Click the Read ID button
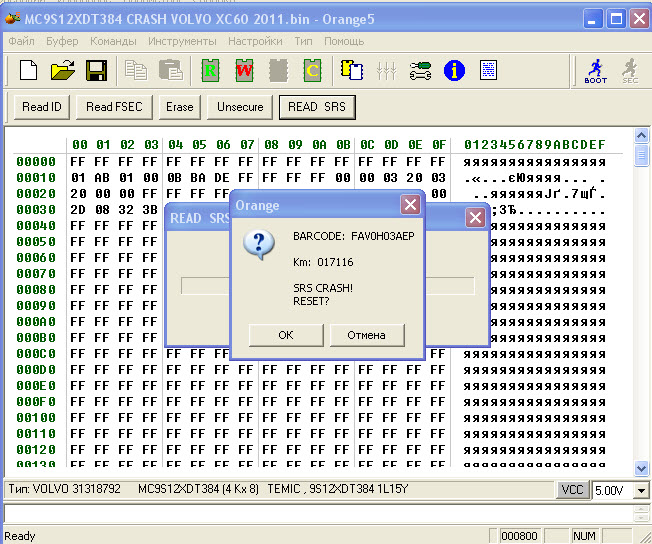 coord(42,107)
